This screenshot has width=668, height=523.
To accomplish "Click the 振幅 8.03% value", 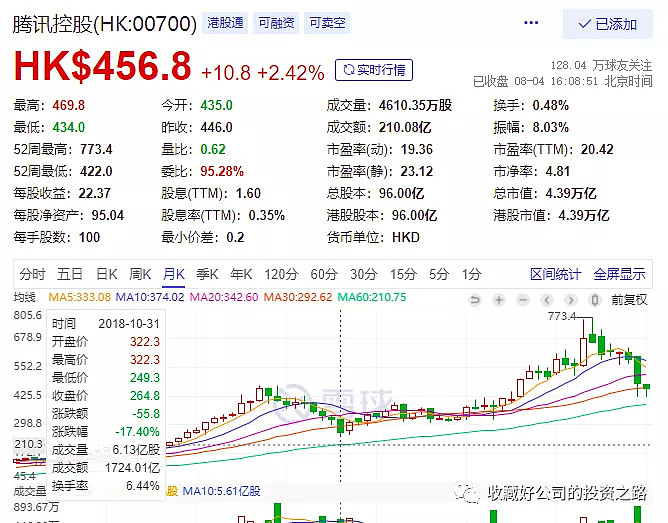I will pos(550,127).
